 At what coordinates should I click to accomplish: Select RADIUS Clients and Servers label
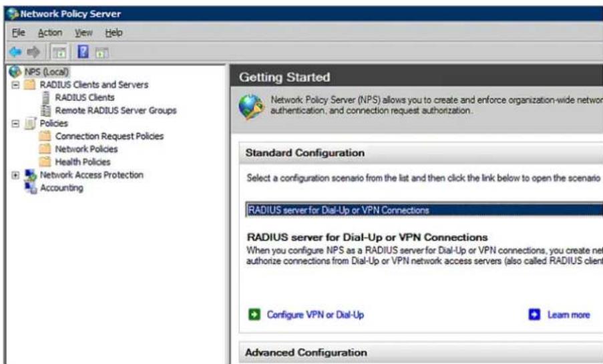point(94,85)
